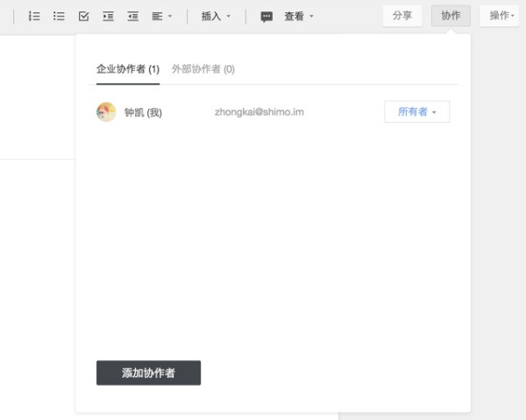The image size is (526, 420).
Task: Click the avatar of 钟凯
Action: coord(106,112)
